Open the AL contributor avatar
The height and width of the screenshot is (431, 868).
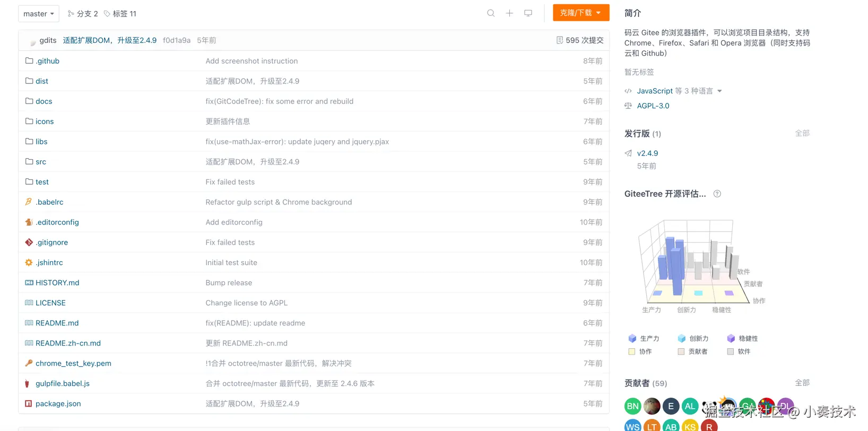click(690, 406)
